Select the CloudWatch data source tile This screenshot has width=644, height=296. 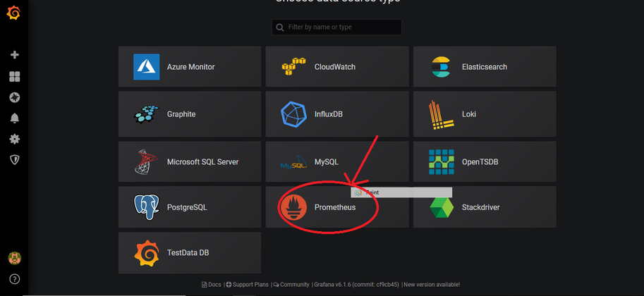(336, 67)
